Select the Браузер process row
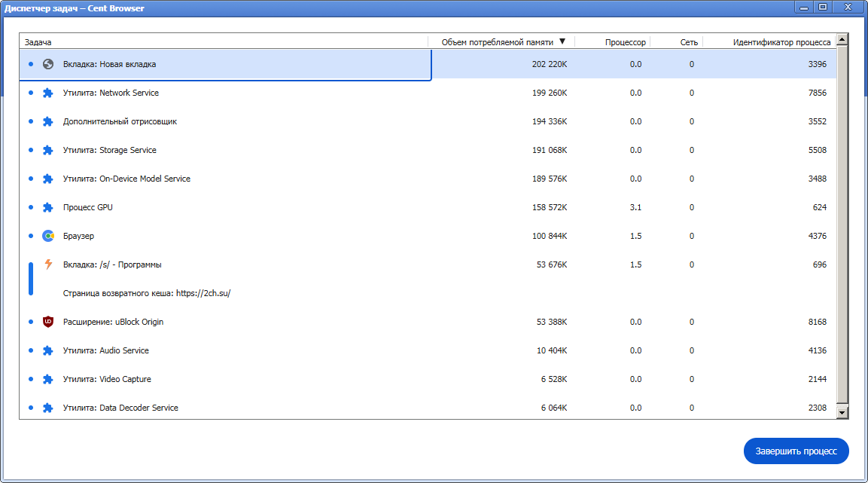 [x=428, y=236]
